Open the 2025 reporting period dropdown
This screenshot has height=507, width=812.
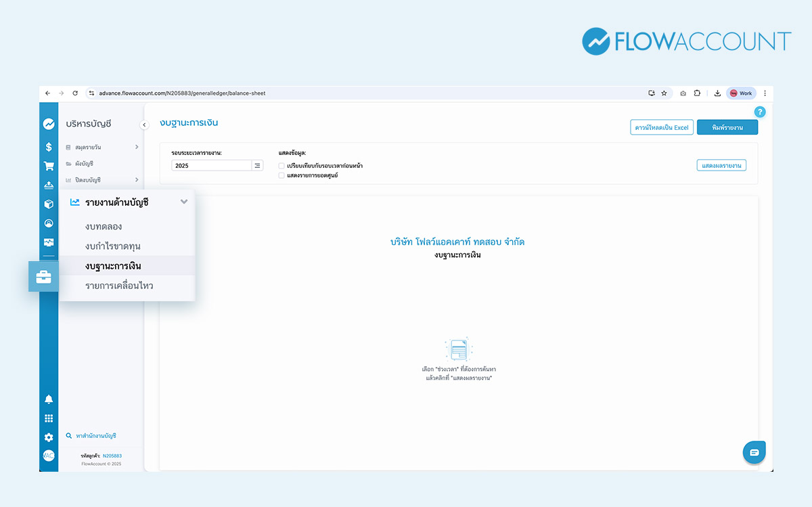point(257,165)
